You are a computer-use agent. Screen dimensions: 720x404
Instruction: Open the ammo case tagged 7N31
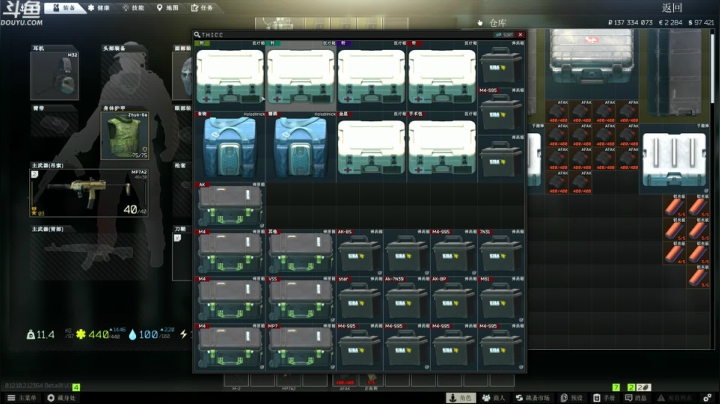coord(501,253)
